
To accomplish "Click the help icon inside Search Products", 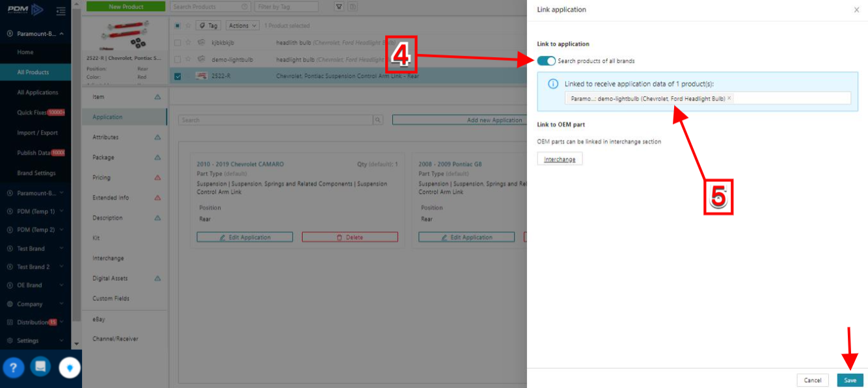I will click(x=245, y=6).
